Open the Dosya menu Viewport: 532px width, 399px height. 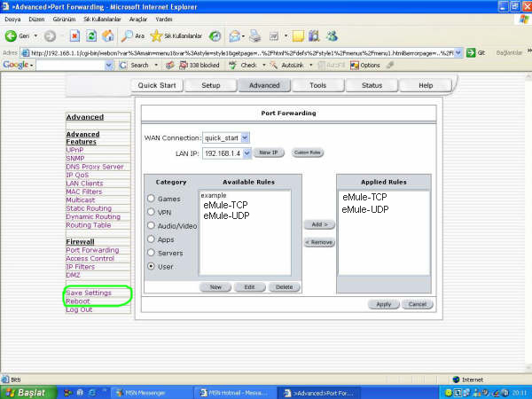click(12, 20)
